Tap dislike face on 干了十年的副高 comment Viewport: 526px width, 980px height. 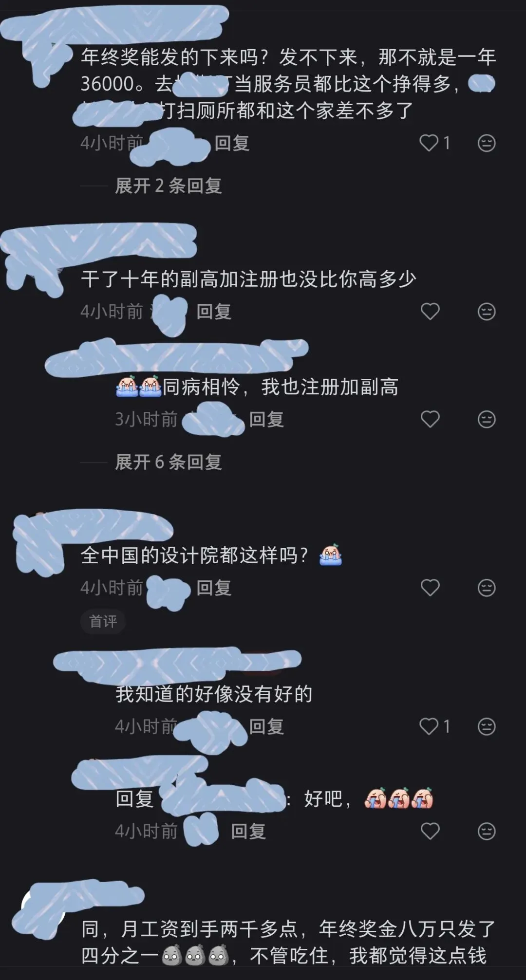(486, 312)
